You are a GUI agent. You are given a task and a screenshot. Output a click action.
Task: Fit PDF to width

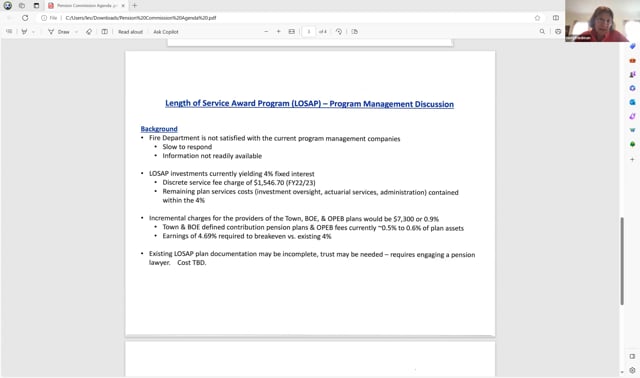pos(291,31)
